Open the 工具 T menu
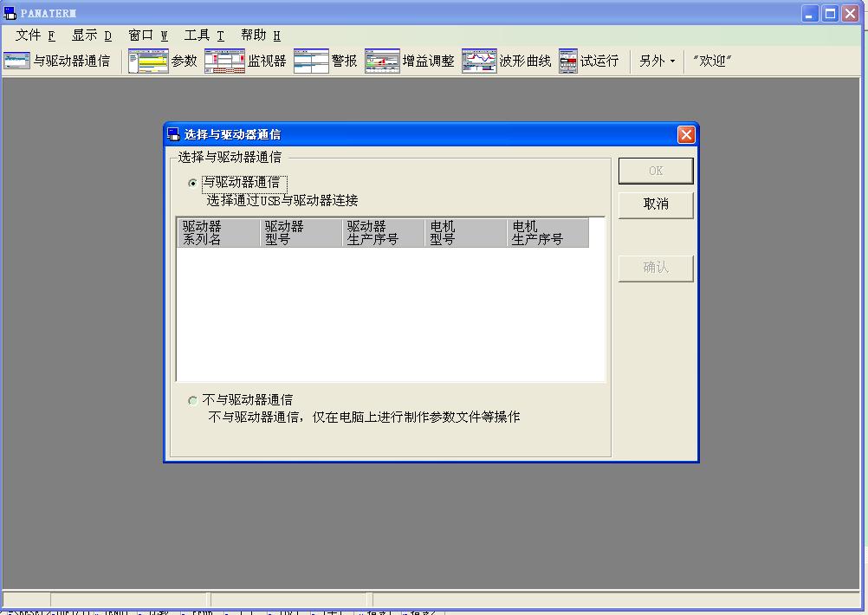868x615 pixels. pyautogui.click(x=204, y=36)
